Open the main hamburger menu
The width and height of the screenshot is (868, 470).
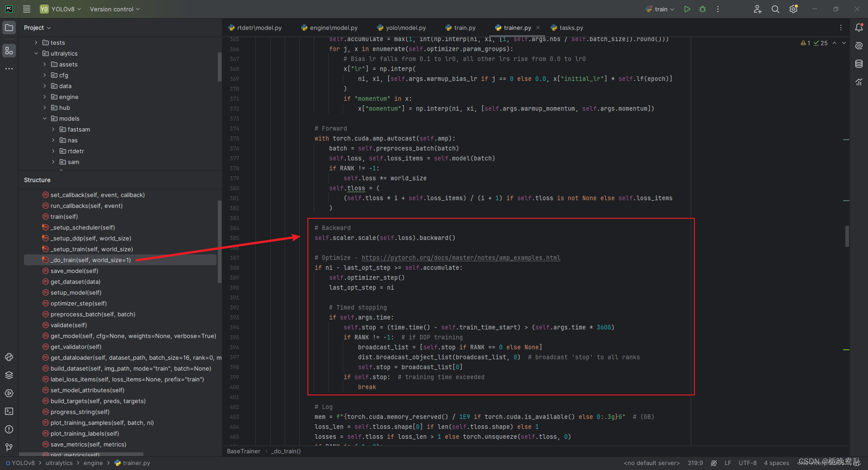pyautogui.click(x=27, y=9)
